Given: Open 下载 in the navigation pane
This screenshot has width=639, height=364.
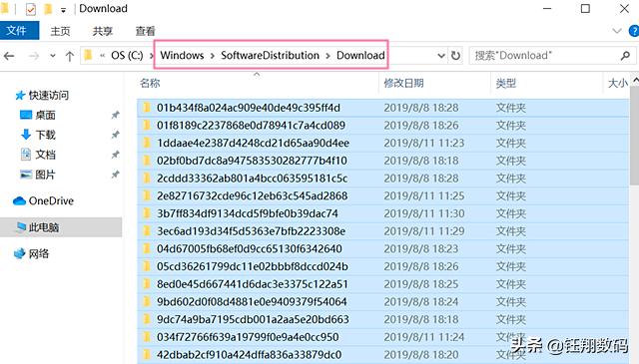Looking at the screenshot, I should pyautogui.click(x=38, y=135).
